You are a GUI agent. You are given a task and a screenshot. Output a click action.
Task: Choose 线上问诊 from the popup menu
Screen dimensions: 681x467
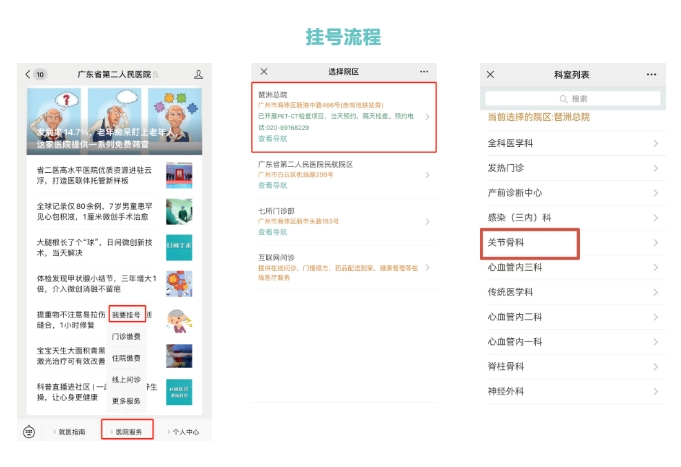tap(126, 379)
